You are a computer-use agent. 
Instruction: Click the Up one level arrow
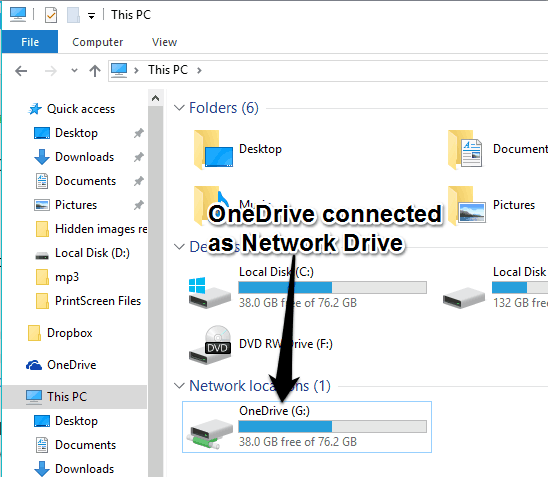pyautogui.click(x=95, y=71)
